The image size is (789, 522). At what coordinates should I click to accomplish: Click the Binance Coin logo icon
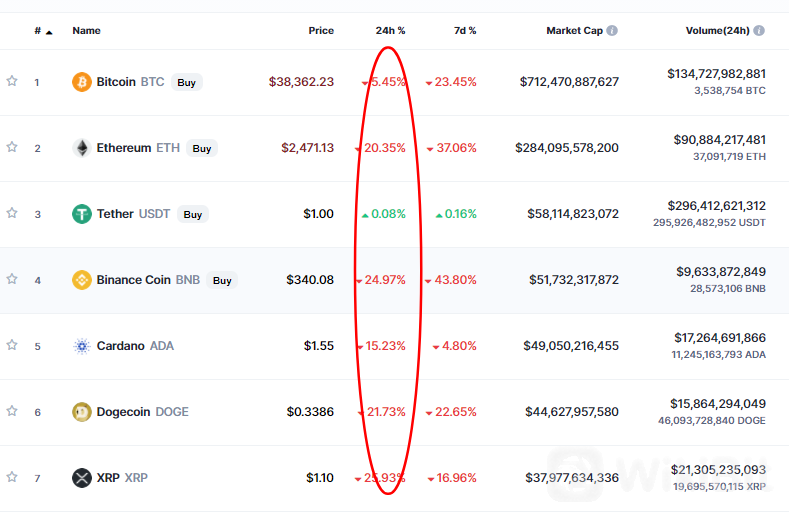[82, 280]
